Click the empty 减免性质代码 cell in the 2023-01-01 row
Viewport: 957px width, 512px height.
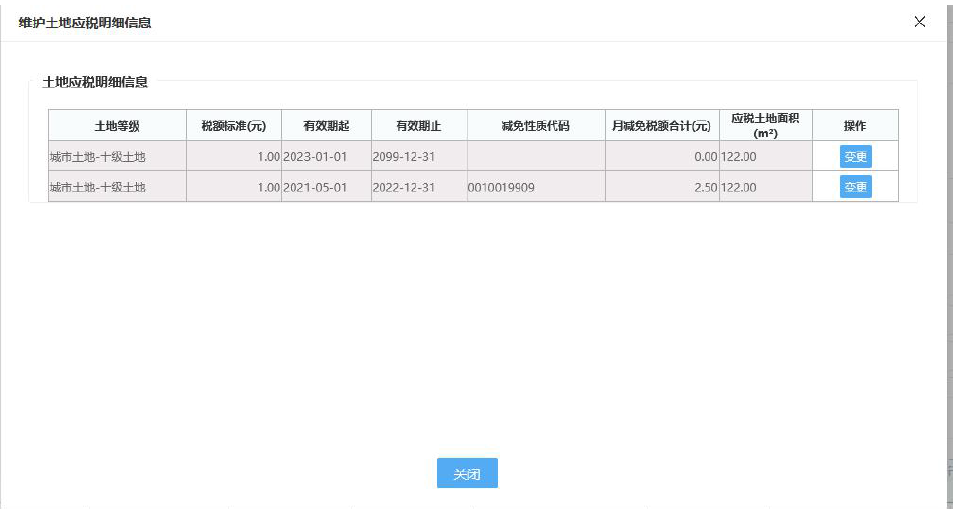536,156
